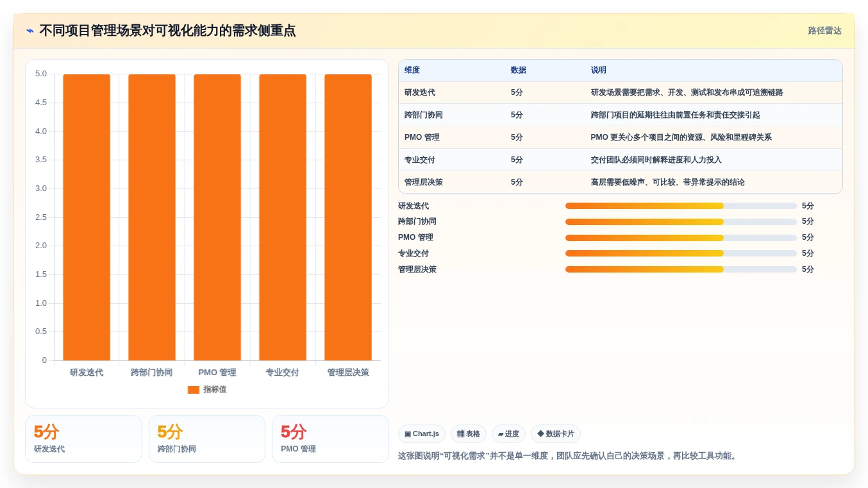Click the PMO 管理 progress bar
The image size is (868, 488).
pos(681,238)
